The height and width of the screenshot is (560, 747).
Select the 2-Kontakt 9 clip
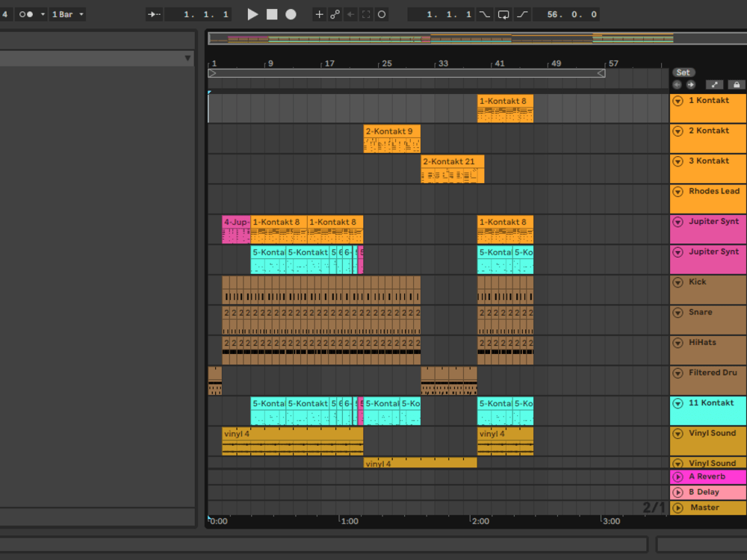click(x=391, y=139)
